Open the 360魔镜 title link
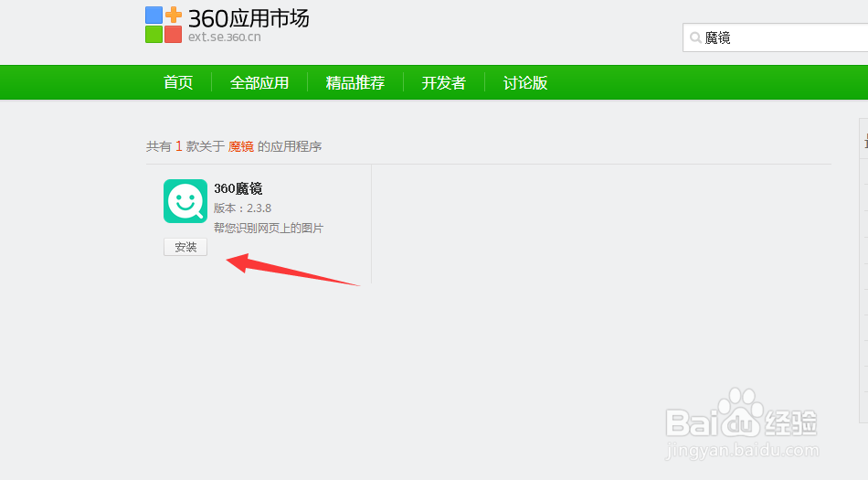The width and height of the screenshot is (868, 480). pos(238,188)
